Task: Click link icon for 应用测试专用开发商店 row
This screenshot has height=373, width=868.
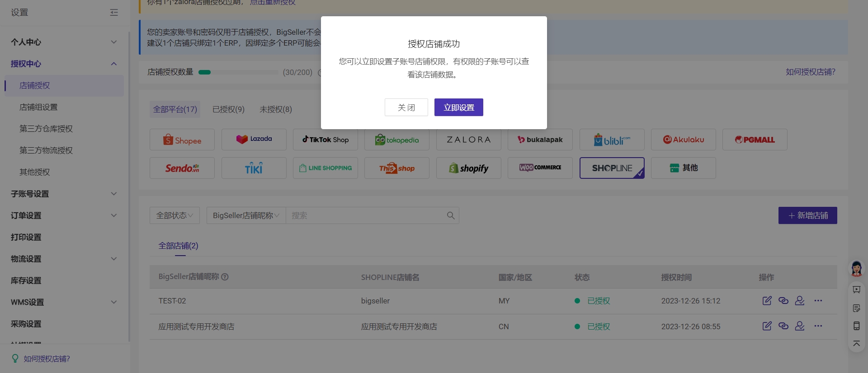Action: [x=783, y=326]
